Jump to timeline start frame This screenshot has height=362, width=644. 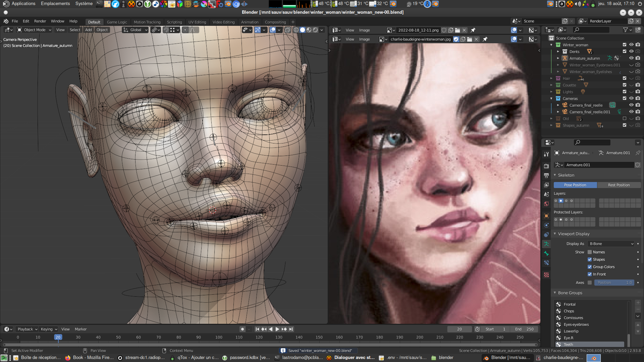(257, 329)
